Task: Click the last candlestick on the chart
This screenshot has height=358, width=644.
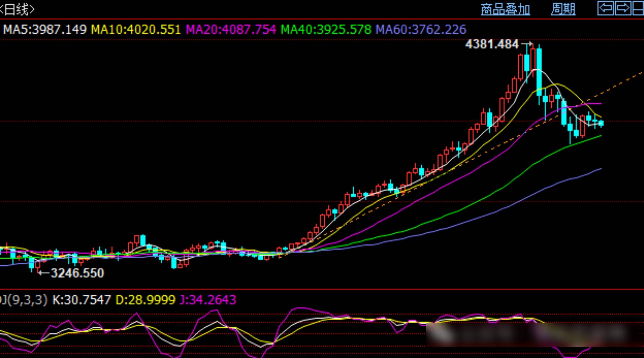Action: point(601,123)
